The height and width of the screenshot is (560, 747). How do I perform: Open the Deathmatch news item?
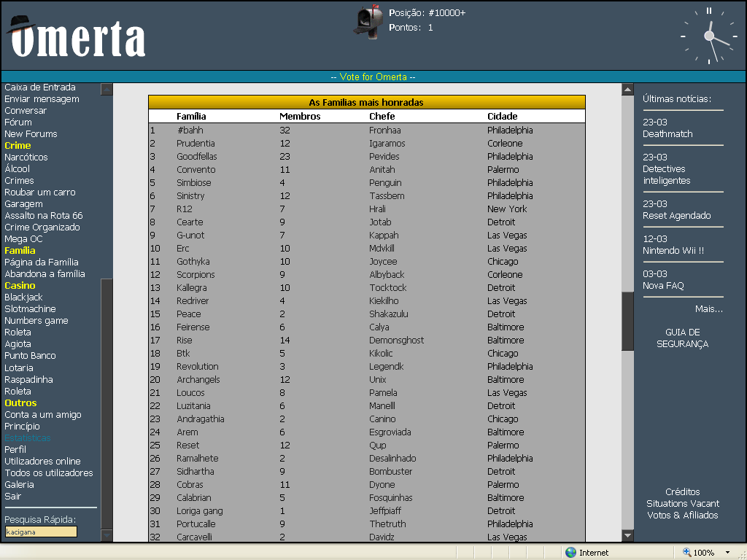667,134
